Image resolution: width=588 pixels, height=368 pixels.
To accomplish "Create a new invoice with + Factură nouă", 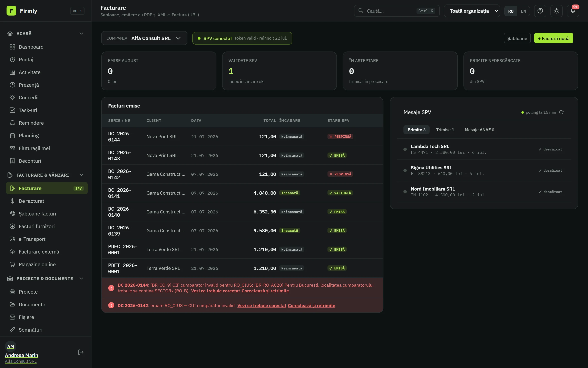I will (x=553, y=38).
